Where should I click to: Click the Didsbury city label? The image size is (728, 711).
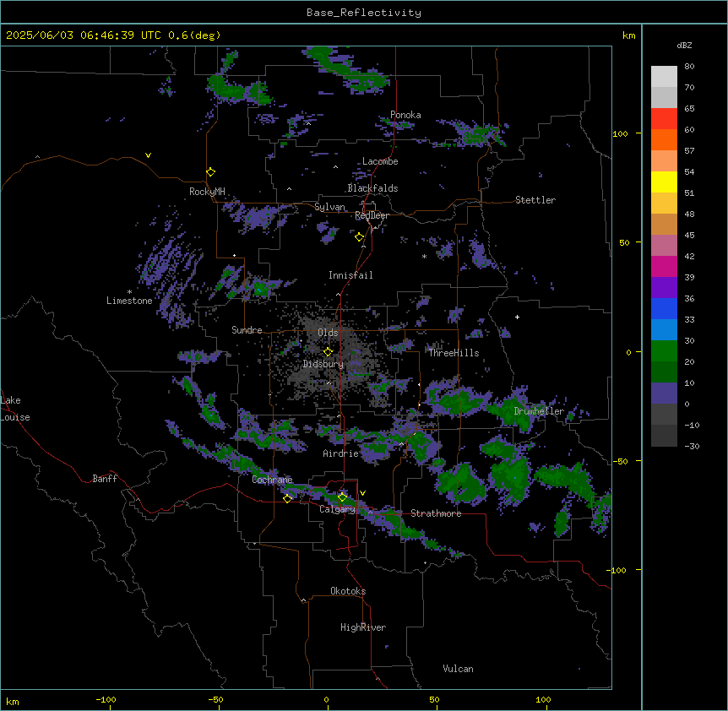click(x=323, y=364)
